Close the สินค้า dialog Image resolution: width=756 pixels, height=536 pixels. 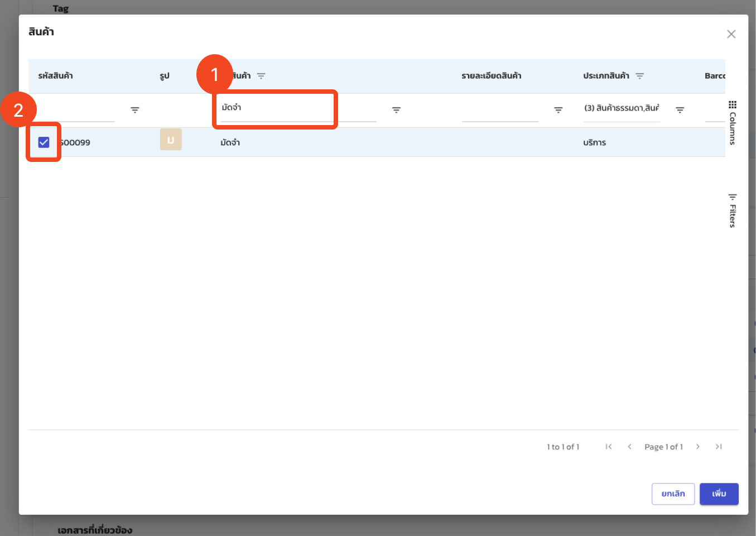731,34
